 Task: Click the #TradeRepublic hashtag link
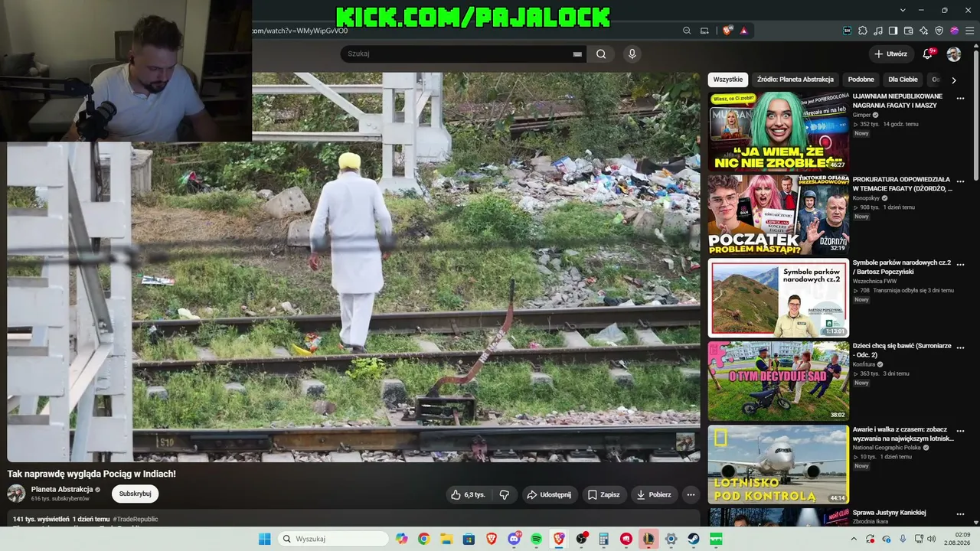(136, 519)
